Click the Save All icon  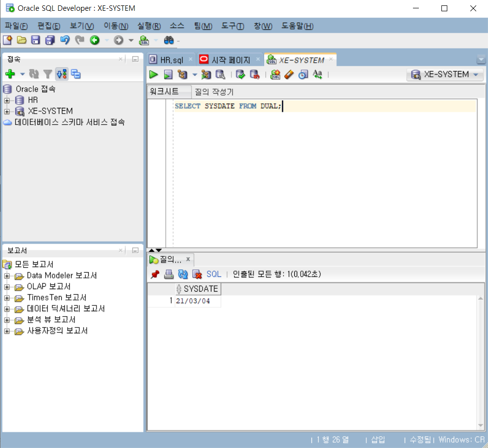[x=50, y=40]
